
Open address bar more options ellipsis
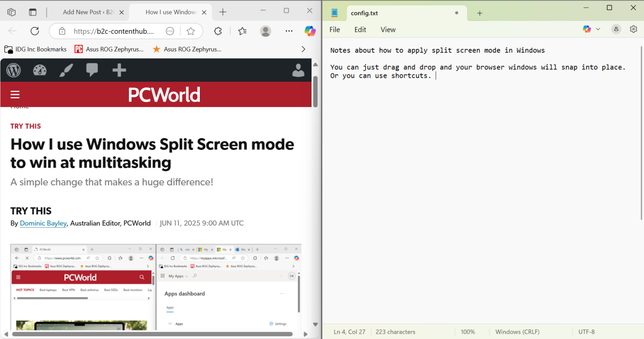170,31
